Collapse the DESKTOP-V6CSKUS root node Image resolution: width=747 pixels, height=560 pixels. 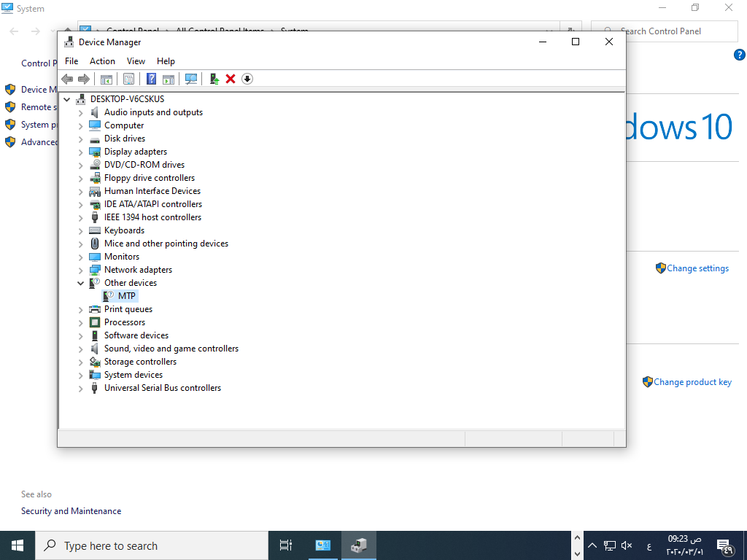(x=67, y=99)
